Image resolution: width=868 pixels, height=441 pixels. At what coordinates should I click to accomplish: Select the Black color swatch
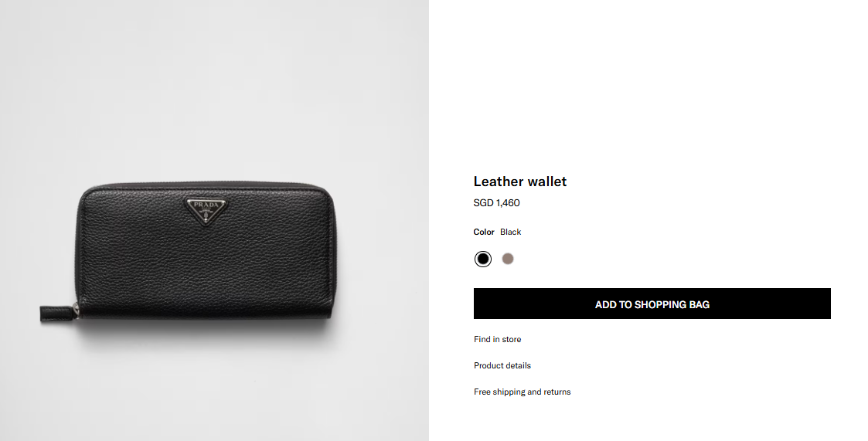(483, 259)
